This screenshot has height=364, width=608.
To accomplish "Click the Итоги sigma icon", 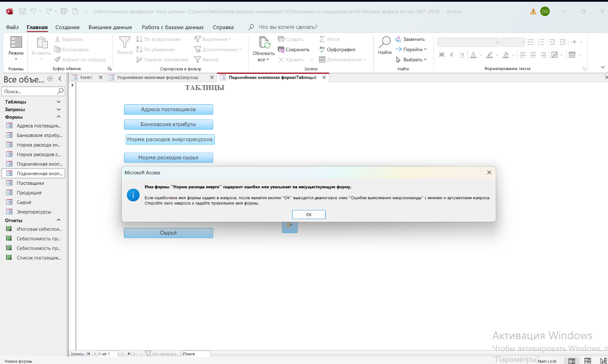I will coord(322,39).
